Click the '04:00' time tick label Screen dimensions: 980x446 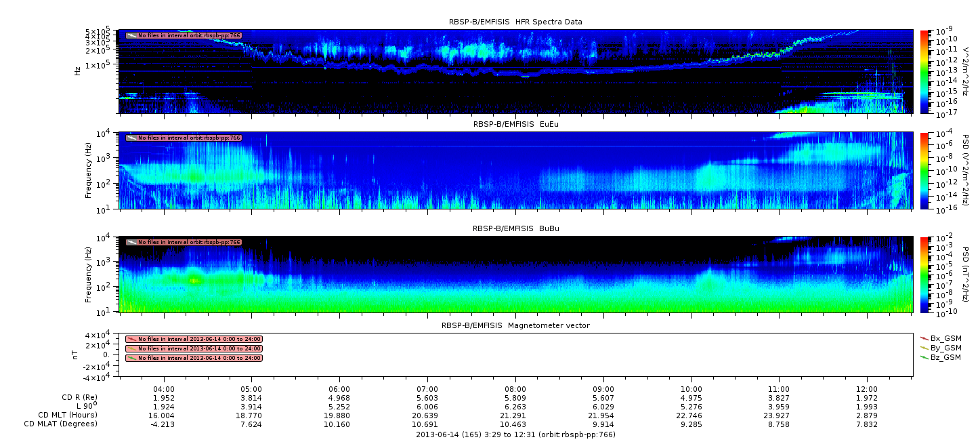pyautogui.click(x=164, y=389)
